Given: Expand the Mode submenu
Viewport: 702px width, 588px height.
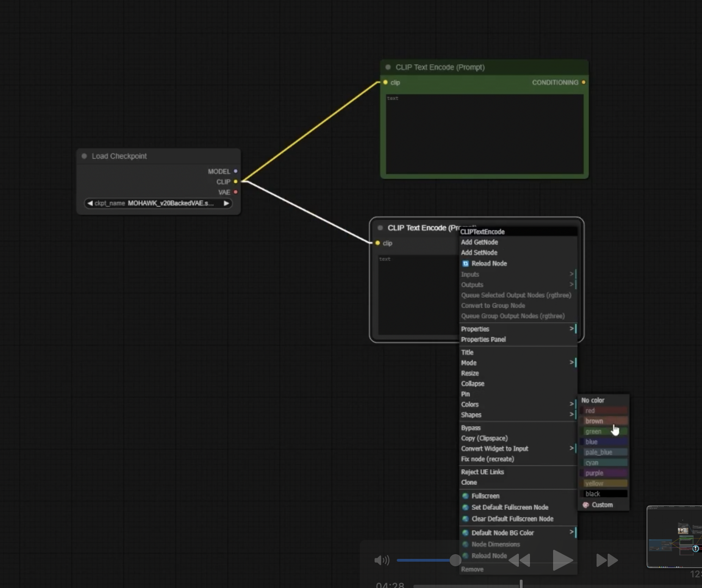Looking at the screenshot, I should (x=518, y=363).
